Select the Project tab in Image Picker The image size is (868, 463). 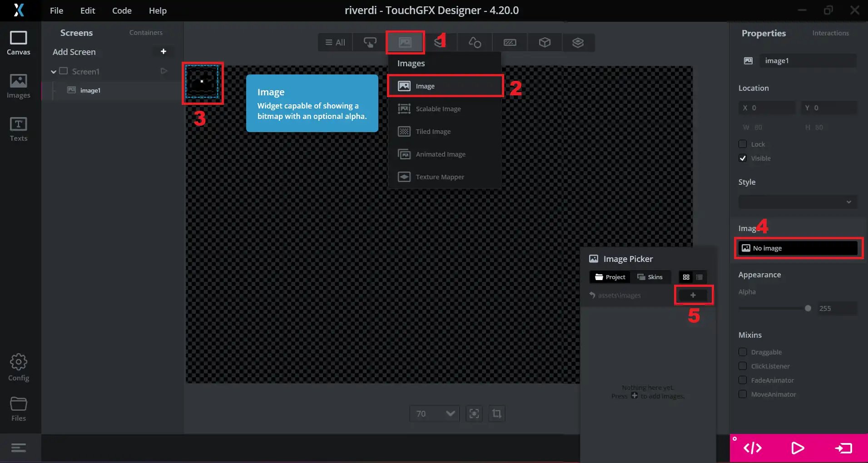coord(610,277)
